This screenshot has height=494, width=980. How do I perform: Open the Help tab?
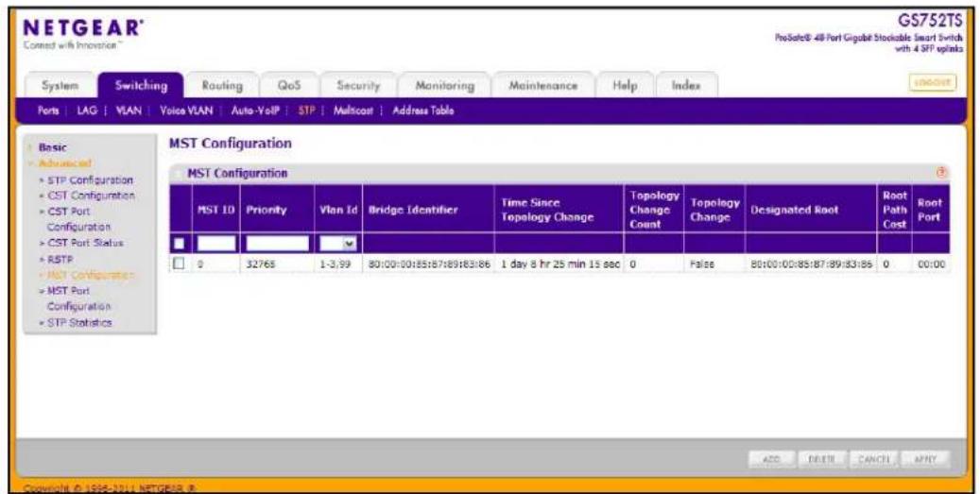coord(625,86)
